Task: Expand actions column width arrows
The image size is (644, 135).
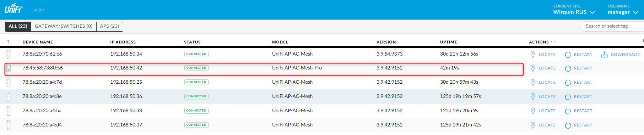Action: tap(553, 42)
